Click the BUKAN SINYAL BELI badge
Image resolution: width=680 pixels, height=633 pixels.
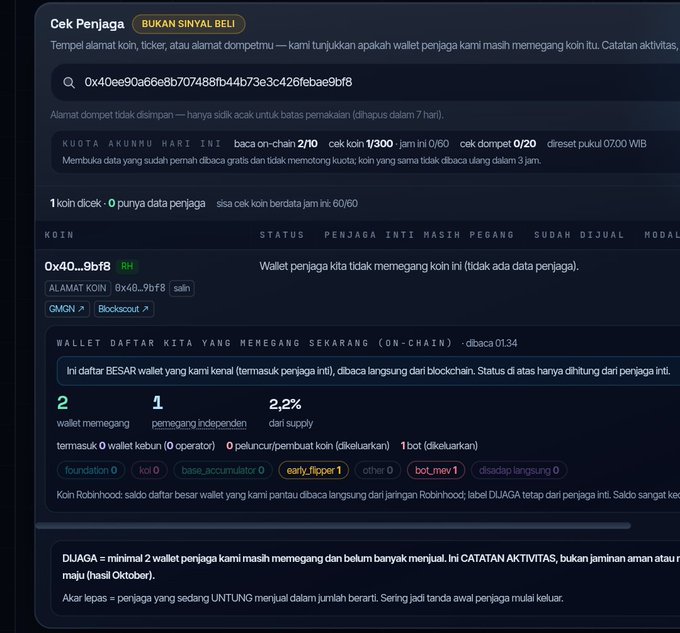click(188, 24)
